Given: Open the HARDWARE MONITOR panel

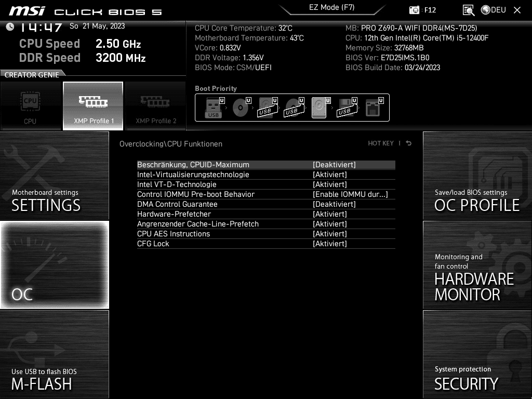Looking at the screenshot, I should [477, 265].
